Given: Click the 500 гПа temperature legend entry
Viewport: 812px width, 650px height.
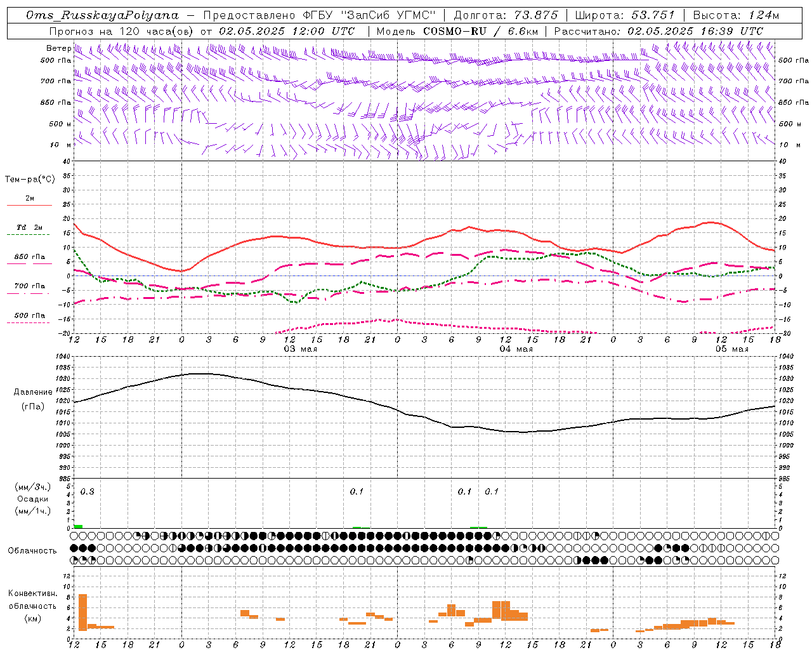Looking at the screenshot, I should pyautogui.click(x=30, y=315).
